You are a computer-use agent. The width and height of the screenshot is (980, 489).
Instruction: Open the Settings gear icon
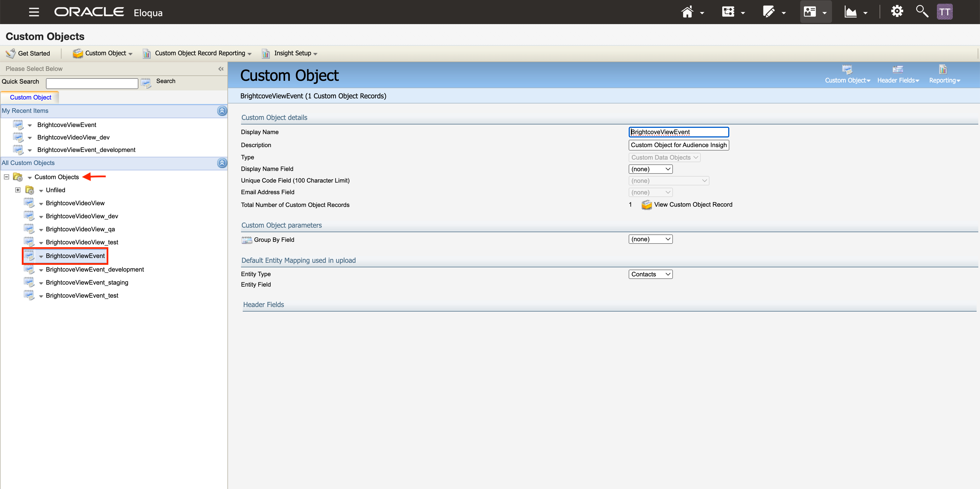pyautogui.click(x=897, y=11)
